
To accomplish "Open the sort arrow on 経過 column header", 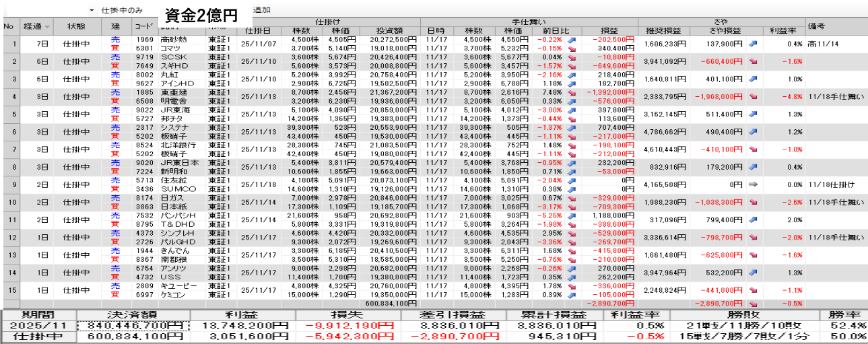I will (x=47, y=27).
